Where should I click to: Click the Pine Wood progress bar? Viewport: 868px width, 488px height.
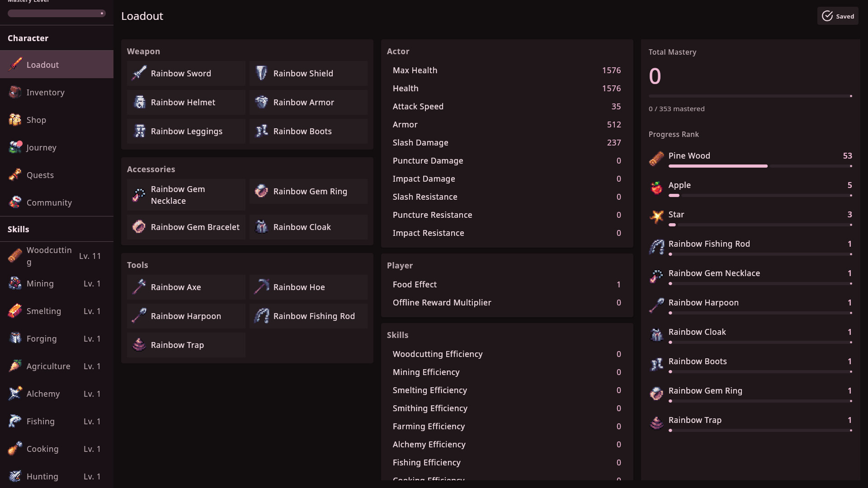[760, 166]
